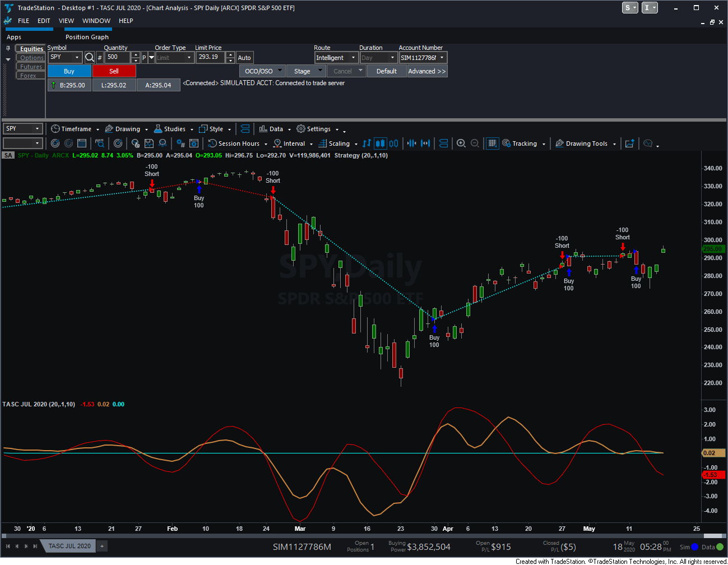728x565 pixels.
Task: Click the symbol lookup magnifier icon
Action: [90, 57]
